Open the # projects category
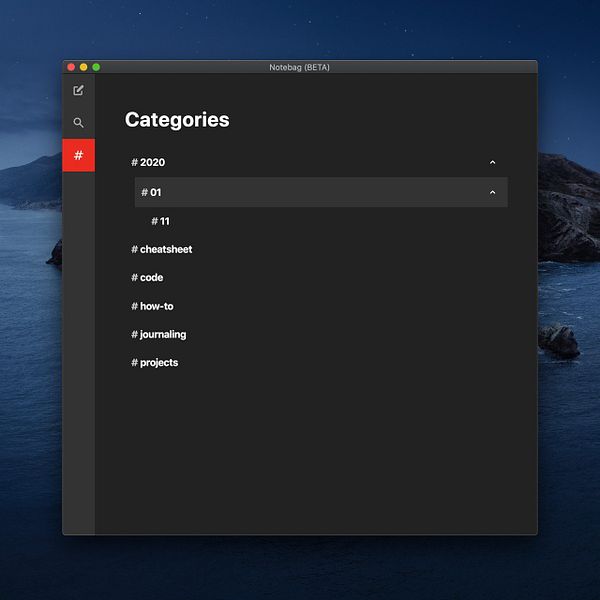 [x=155, y=363]
